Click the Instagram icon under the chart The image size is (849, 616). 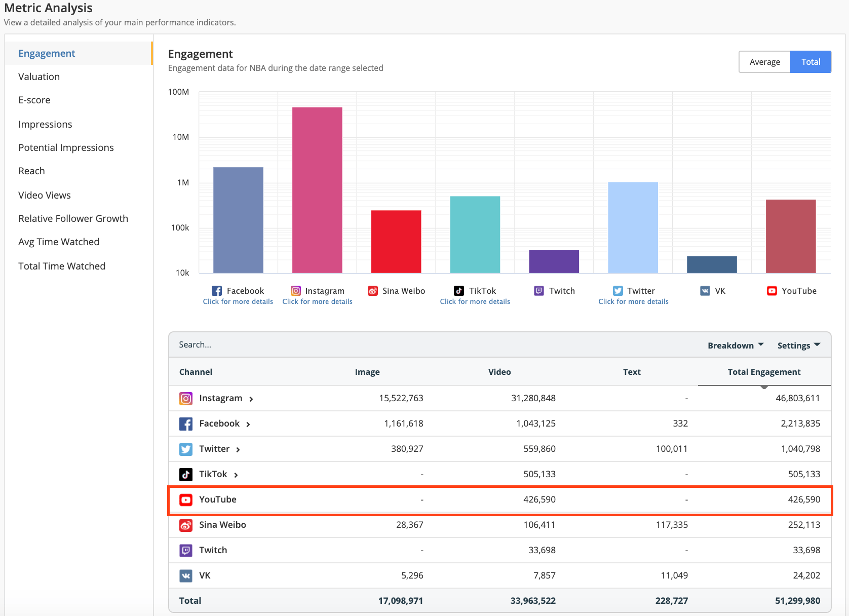click(x=296, y=291)
